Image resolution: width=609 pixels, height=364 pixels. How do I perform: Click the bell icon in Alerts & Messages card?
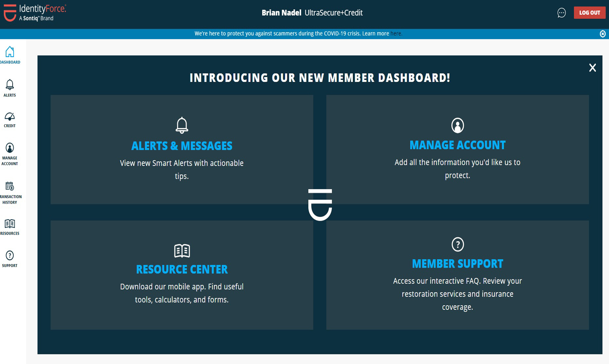point(182,125)
